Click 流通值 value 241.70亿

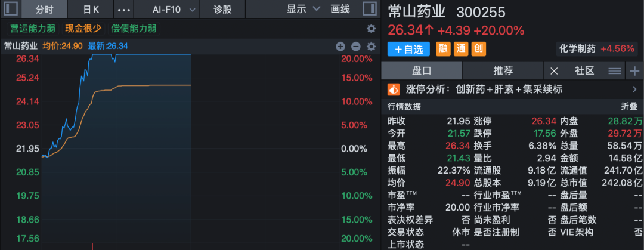point(623,170)
